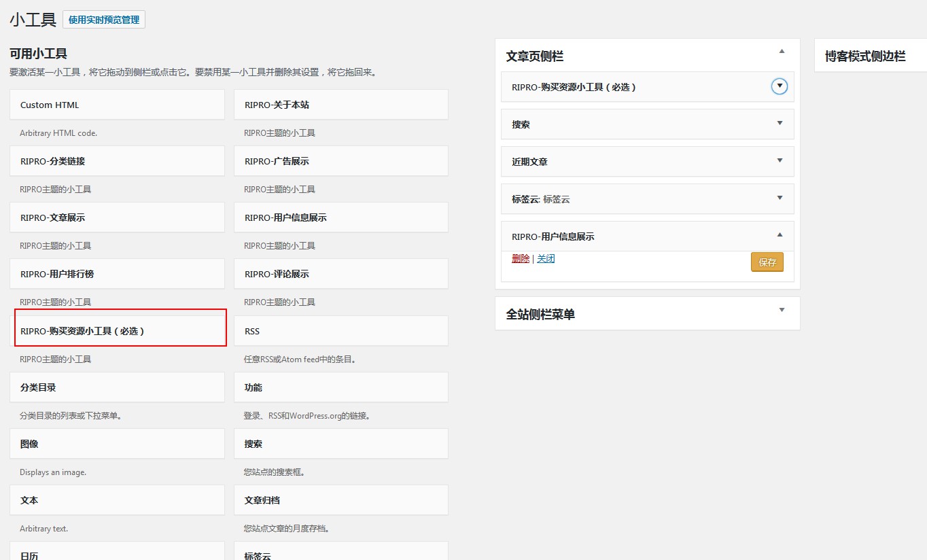Viewport: 927px width, 560px height.
Task: Open the RIPRO-评论展示 widget
Action: [x=341, y=274]
